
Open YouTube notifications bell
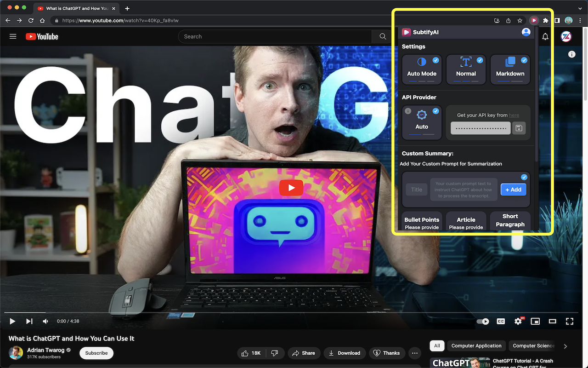coord(545,36)
